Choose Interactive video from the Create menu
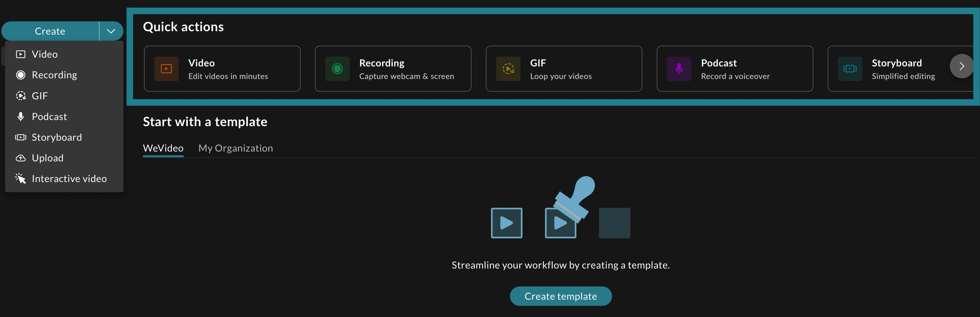 point(64,178)
